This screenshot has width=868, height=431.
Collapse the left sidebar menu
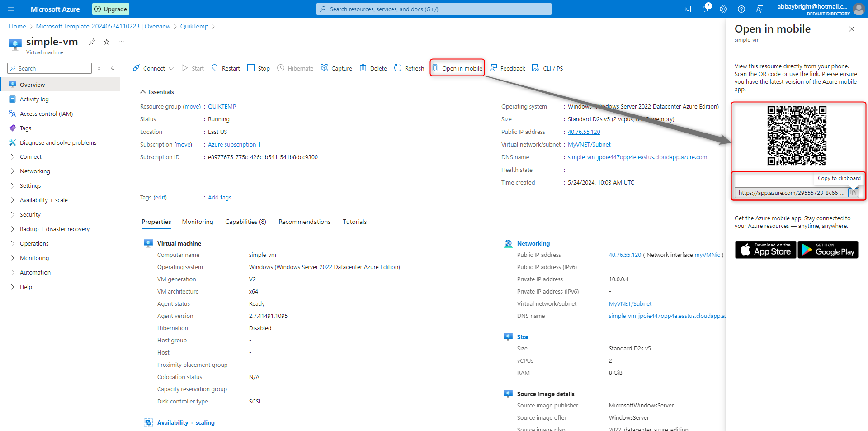click(113, 68)
